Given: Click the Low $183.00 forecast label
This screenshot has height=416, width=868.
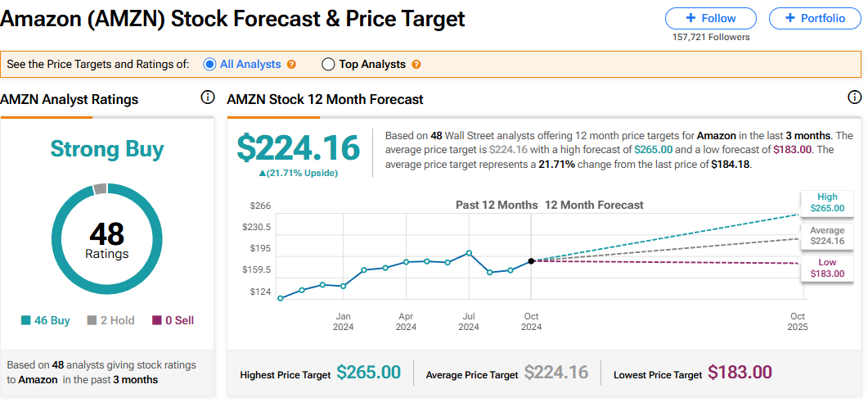Looking at the screenshot, I should (827, 268).
